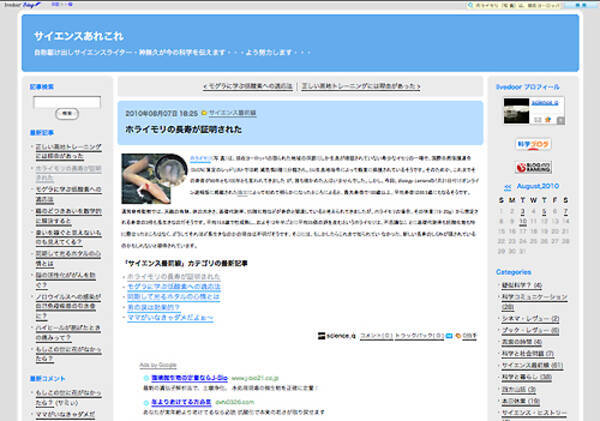Open the science_q author link under the post
This screenshot has width=600, height=421.
tap(341, 336)
